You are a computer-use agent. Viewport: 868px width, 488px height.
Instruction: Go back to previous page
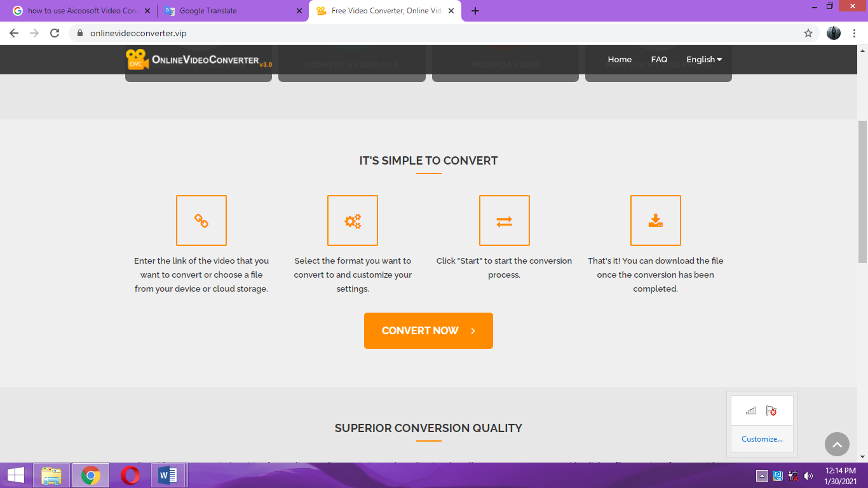pos(14,33)
